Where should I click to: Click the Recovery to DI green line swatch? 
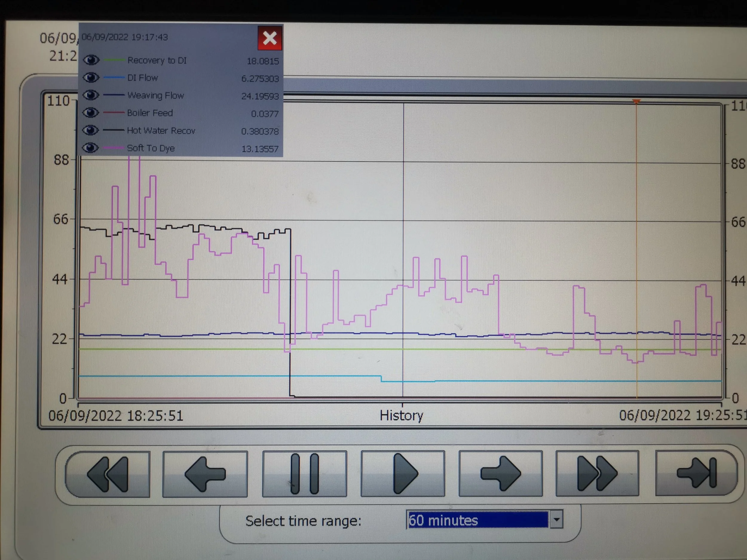point(114,60)
